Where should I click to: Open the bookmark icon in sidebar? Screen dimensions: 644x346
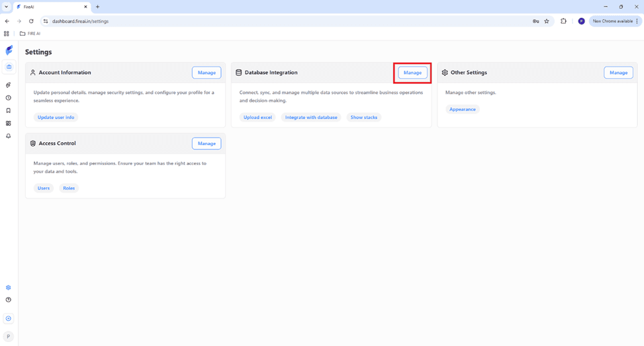coord(9,110)
